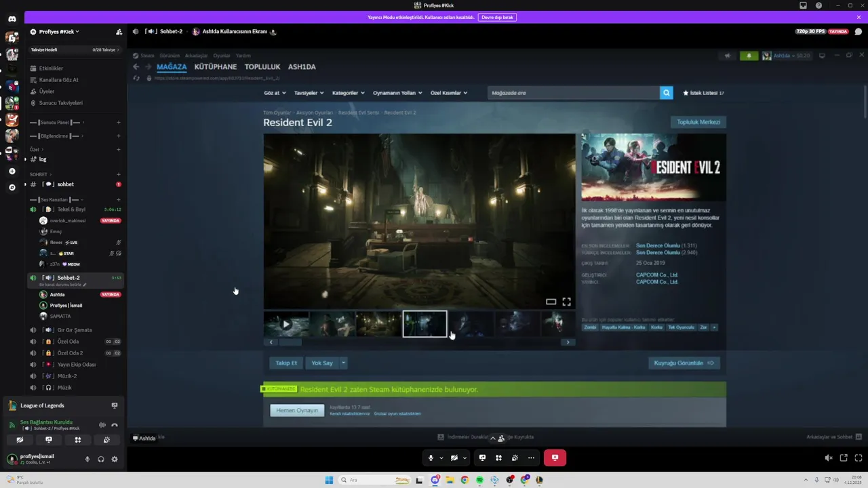Click the Discord icon in Windows taskbar
This screenshot has height=488, width=868.
tap(435, 480)
